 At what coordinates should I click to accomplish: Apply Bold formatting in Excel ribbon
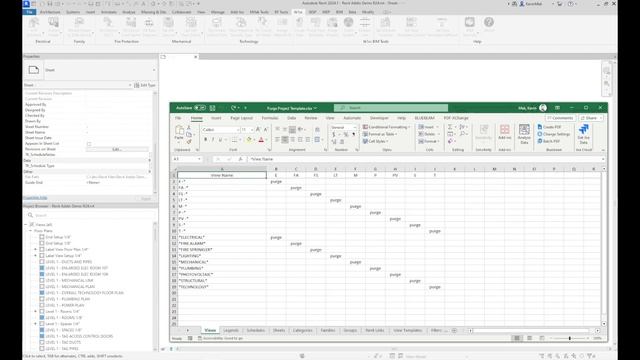pyautogui.click(x=205, y=140)
